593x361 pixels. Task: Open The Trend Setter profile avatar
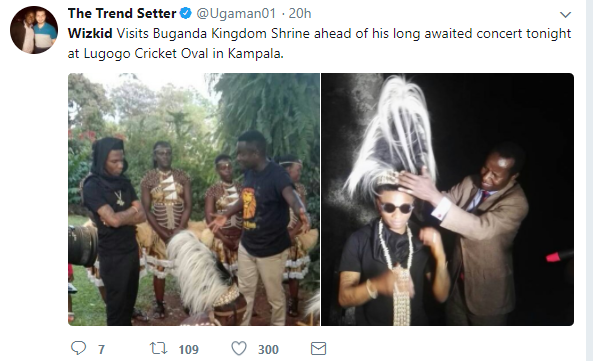(x=34, y=30)
